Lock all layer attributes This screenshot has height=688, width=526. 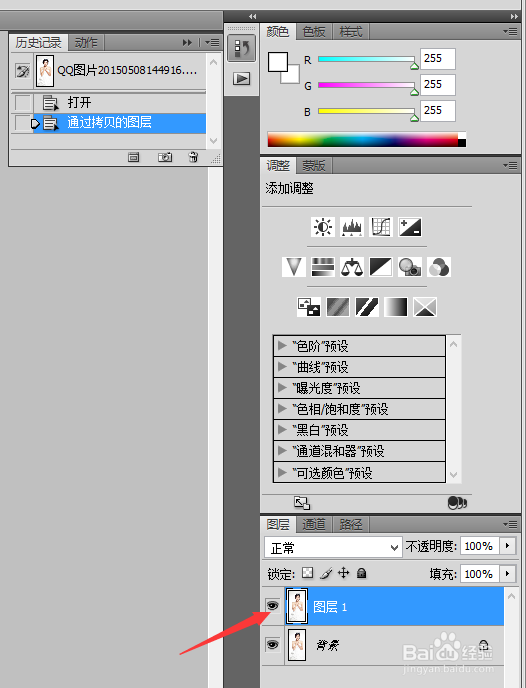click(361, 573)
